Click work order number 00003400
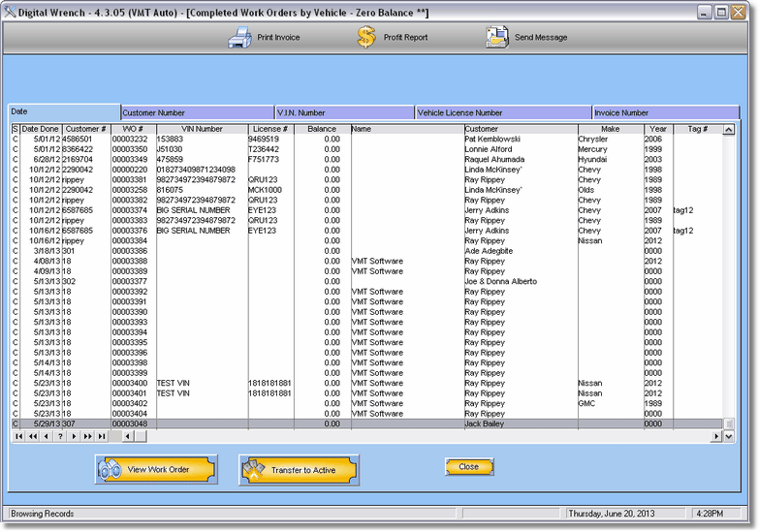 (130, 383)
